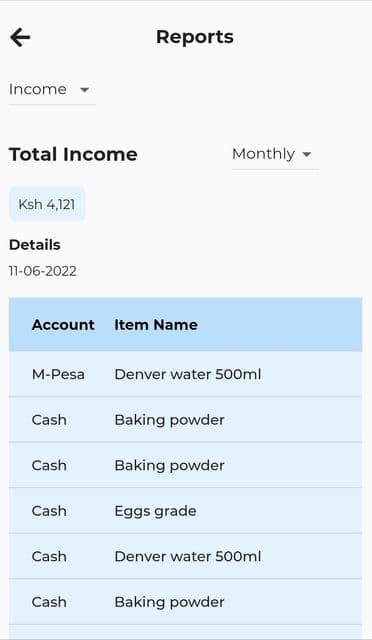Click the caret arrow beside Monthly

[307, 154]
